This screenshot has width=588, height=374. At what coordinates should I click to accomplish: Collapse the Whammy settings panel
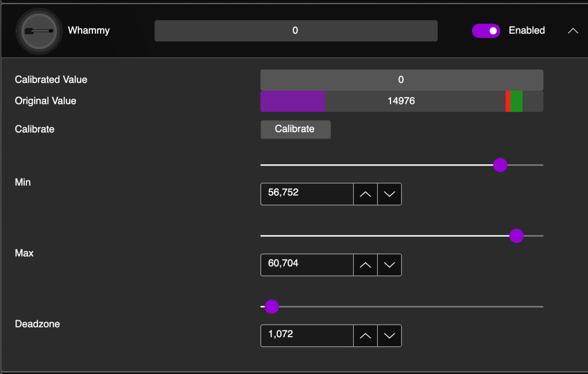572,31
